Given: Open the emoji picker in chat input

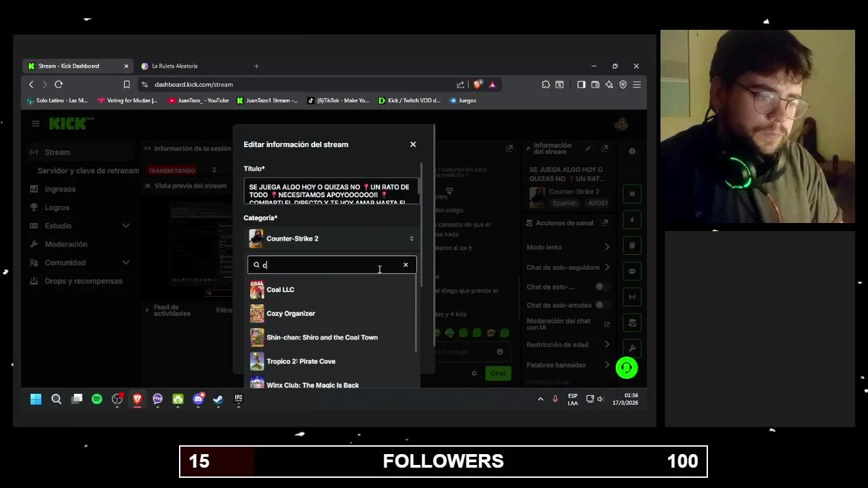Looking at the screenshot, I should pos(500,352).
